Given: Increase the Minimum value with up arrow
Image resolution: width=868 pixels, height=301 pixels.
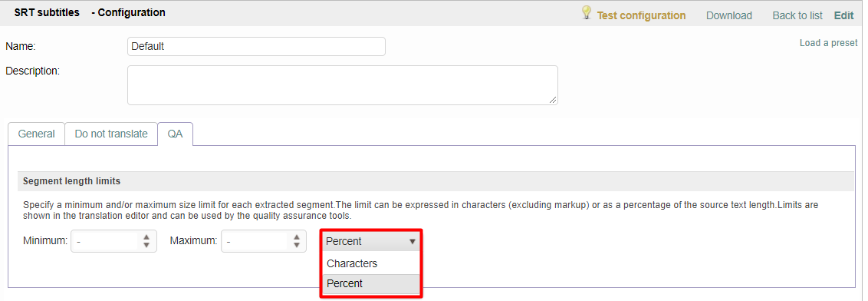Looking at the screenshot, I should click(x=146, y=237).
